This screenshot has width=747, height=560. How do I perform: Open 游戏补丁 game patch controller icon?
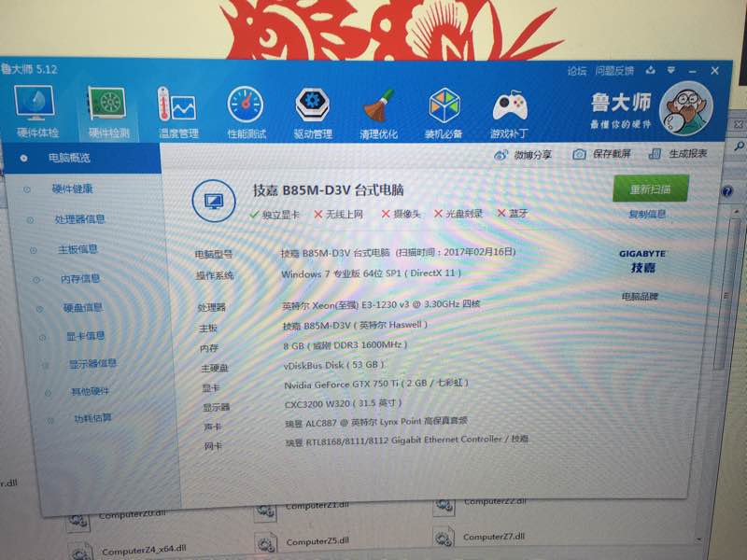coord(509,114)
